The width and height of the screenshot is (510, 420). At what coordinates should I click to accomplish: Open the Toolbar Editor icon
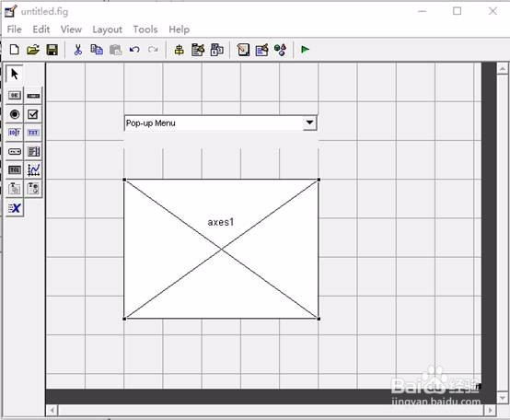coord(243,50)
